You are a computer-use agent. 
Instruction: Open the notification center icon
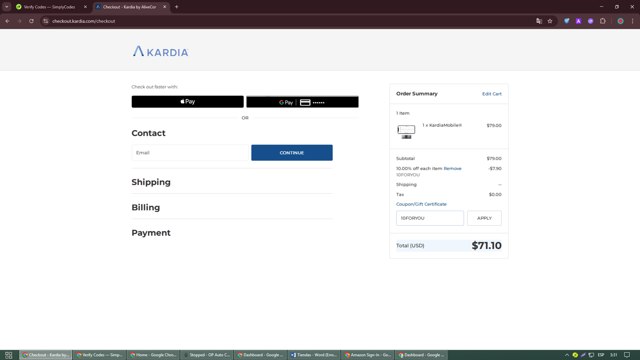click(627, 355)
